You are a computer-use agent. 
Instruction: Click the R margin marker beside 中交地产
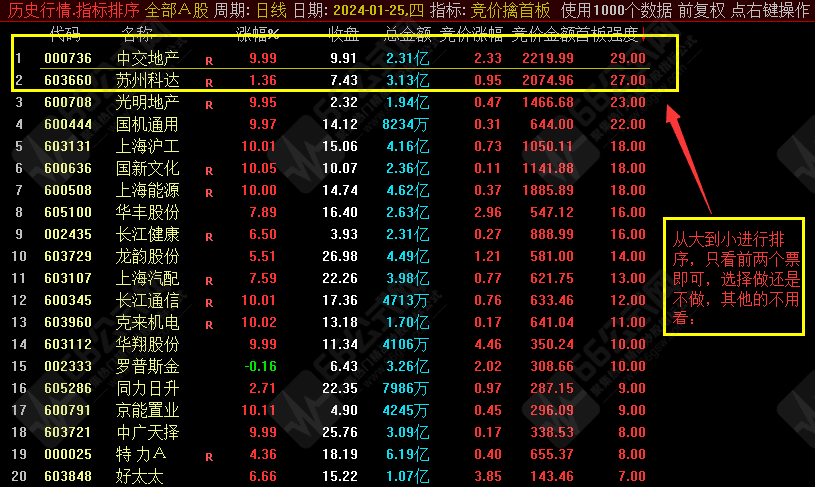(209, 61)
